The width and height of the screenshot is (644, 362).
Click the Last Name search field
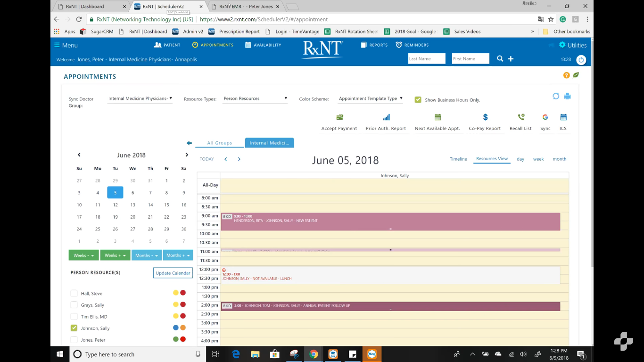coord(427,59)
